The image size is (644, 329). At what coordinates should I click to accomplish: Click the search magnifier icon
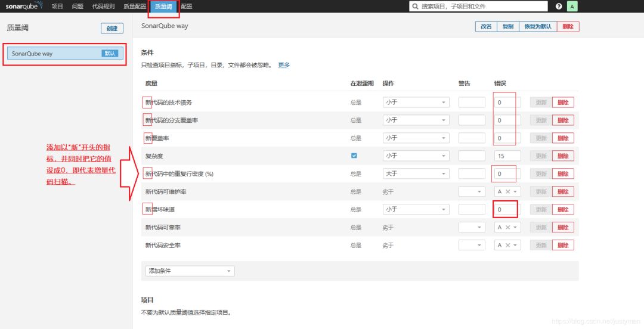(415, 7)
